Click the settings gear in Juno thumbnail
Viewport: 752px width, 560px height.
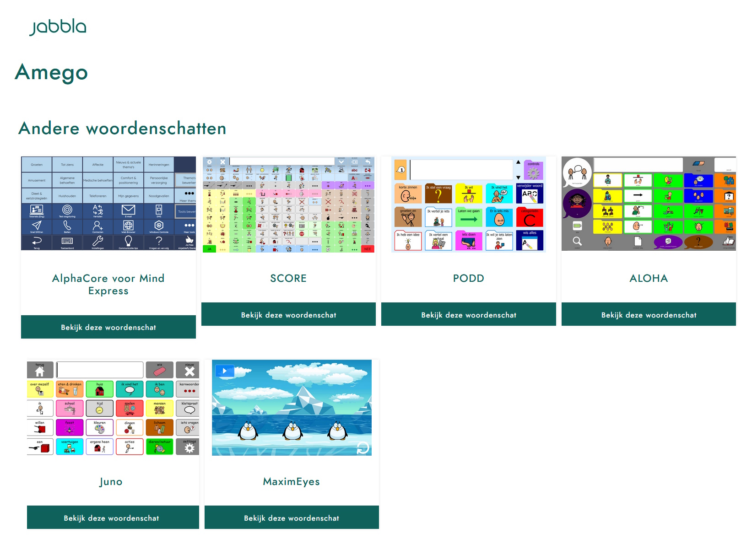click(x=189, y=448)
